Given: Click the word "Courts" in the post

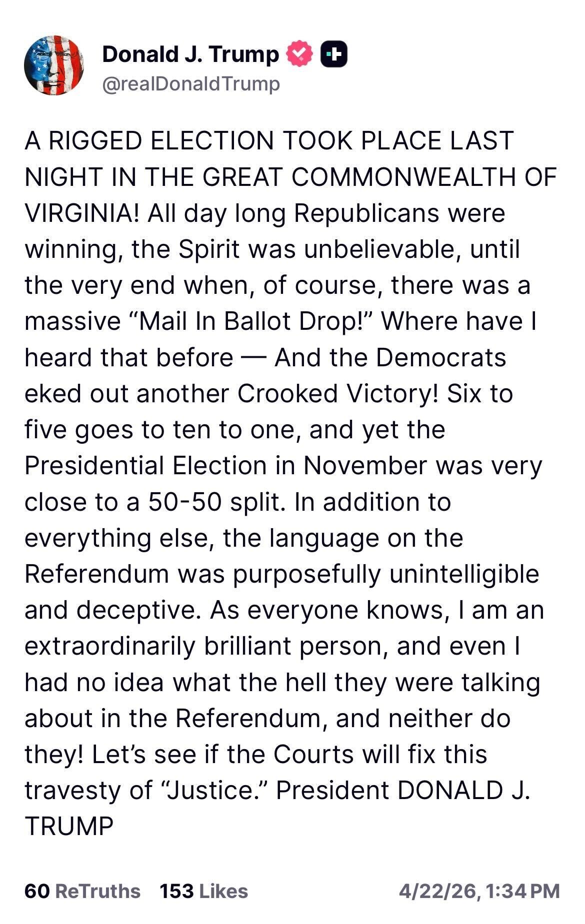Looking at the screenshot, I should coord(313,754).
